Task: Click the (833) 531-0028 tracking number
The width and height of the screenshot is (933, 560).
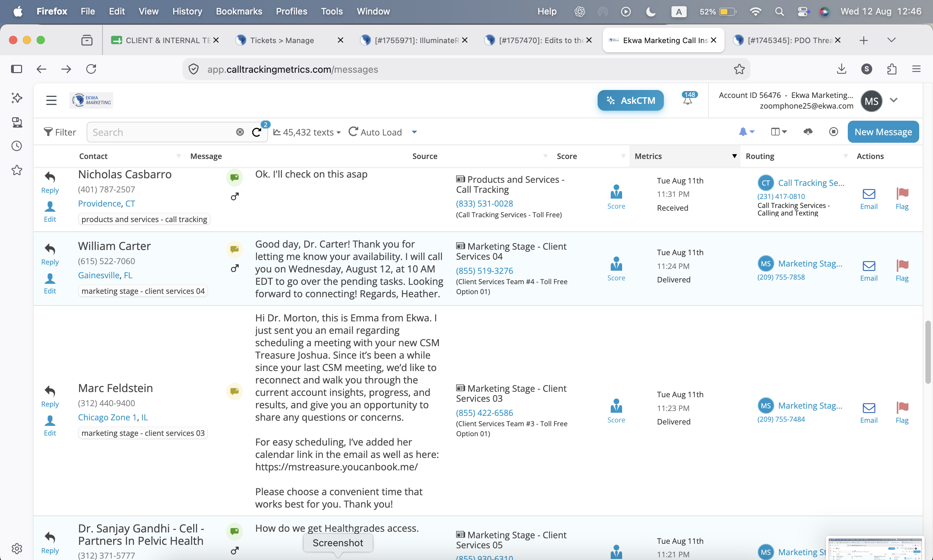Action: coord(484,203)
